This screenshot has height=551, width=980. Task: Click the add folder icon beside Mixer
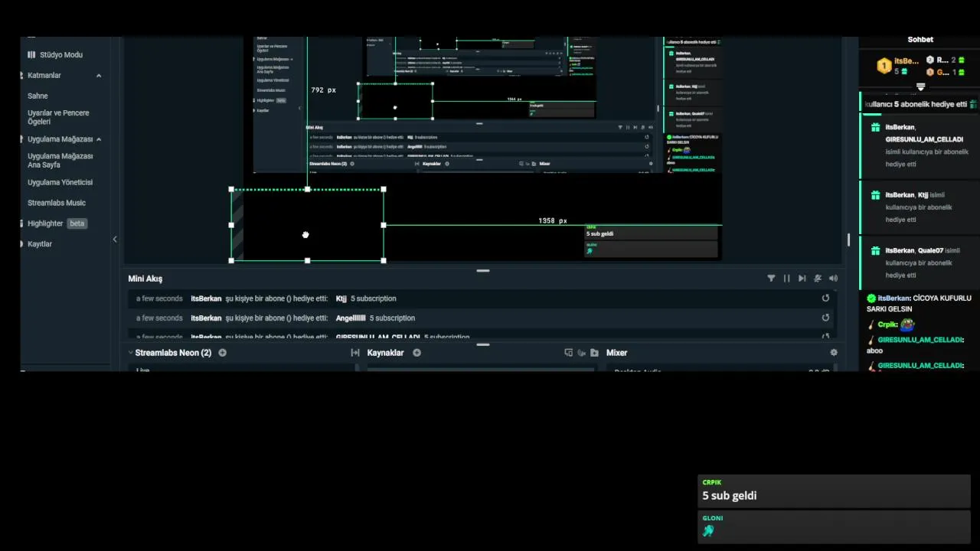point(594,353)
